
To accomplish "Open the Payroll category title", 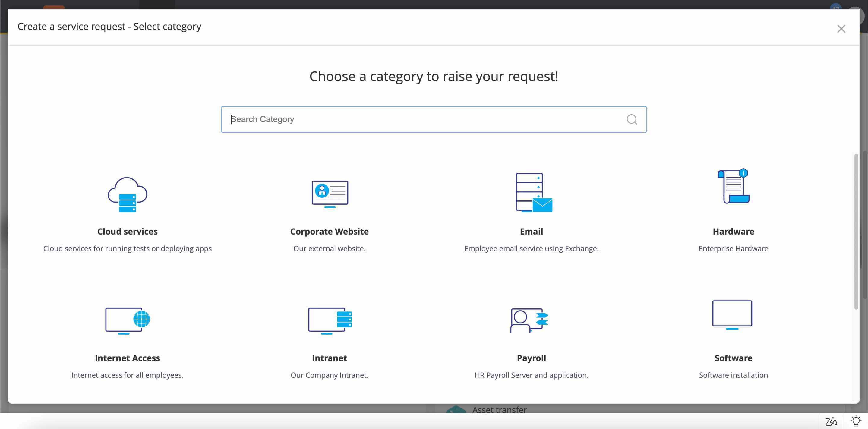I will [531, 358].
